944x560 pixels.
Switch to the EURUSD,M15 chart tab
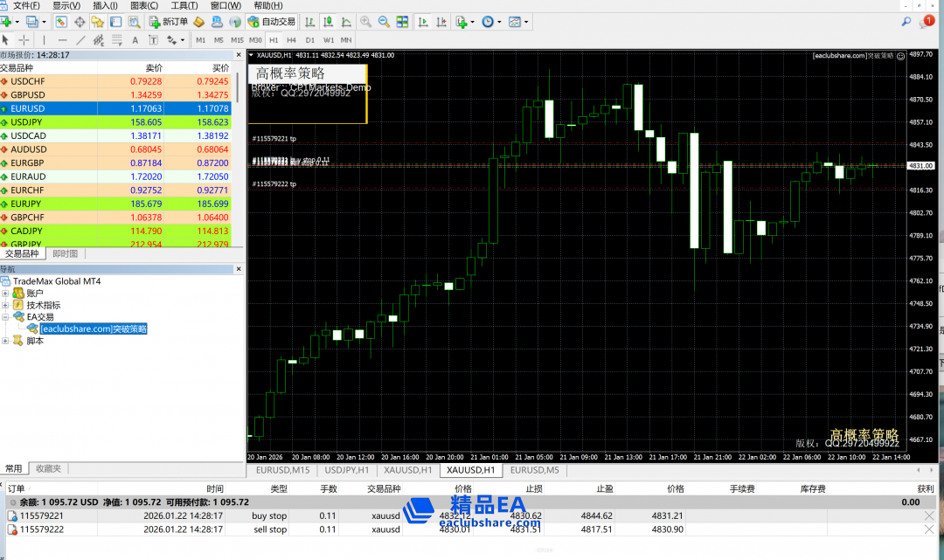click(x=281, y=470)
